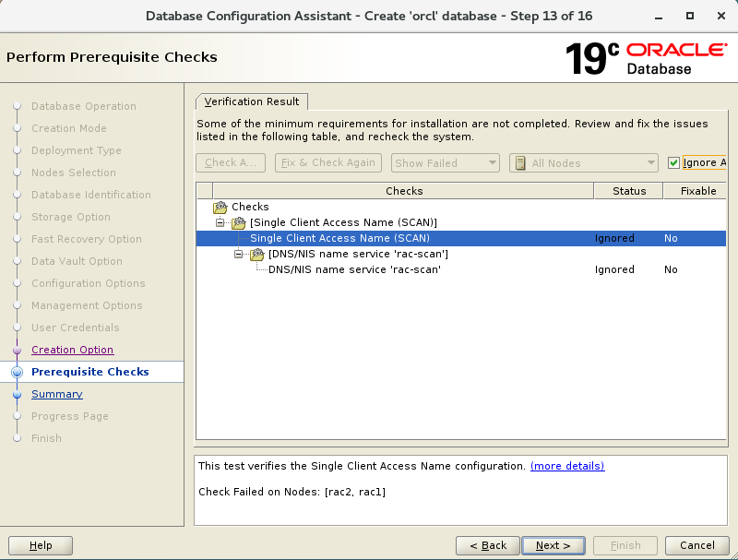Image resolution: width=738 pixels, height=560 pixels.
Task: Click the DNS/NIS name service group icon
Action: click(257, 255)
